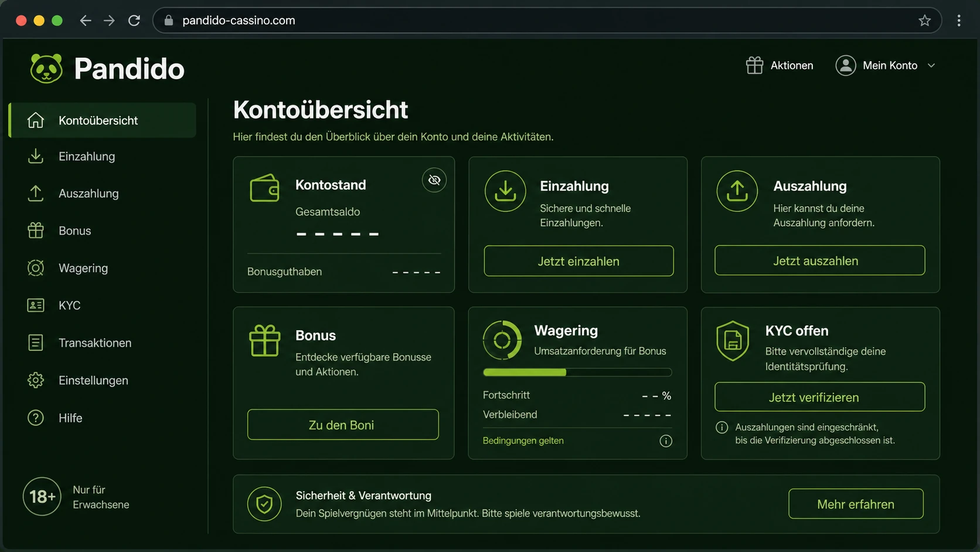Click the Fortschritt label in Wagering card
Image resolution: width=980 pixels, height=552 pixels.
(x=506, y=395)
